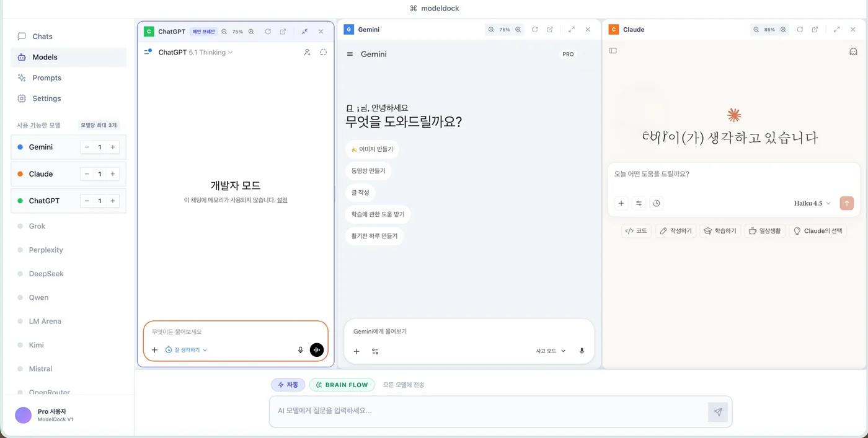Zoom out in the ChatGPT panel header
This screenshot has height=438, width=868.
(224, 32)
